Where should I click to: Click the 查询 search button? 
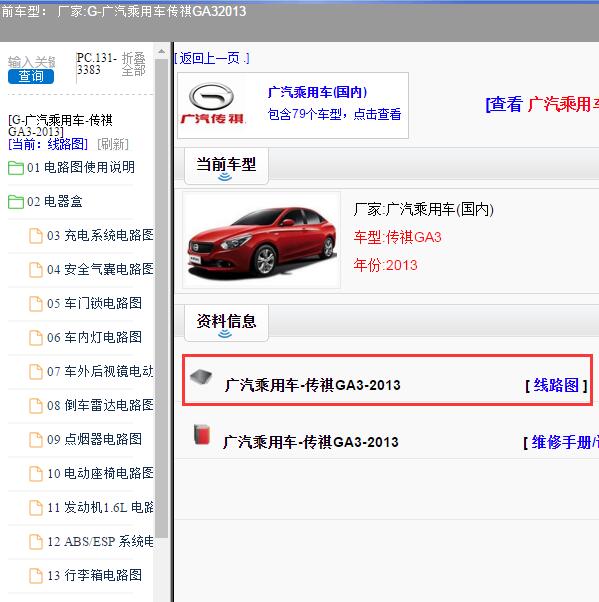(x=31, y=76)
